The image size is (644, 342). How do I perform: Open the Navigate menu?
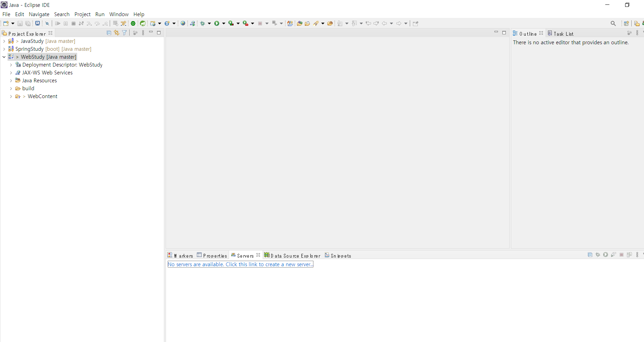pos(39,14)
